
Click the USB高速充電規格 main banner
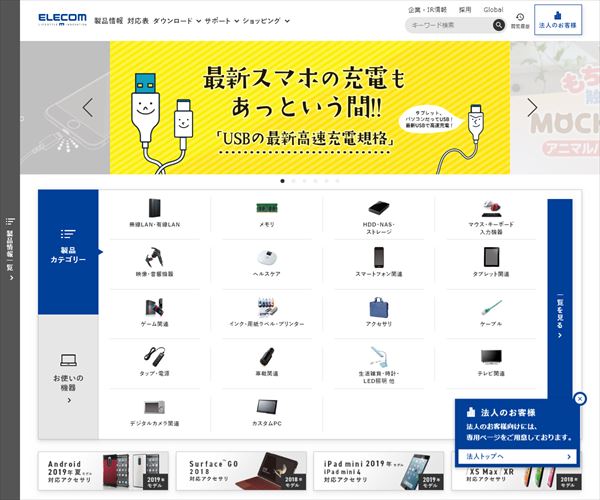(310, 107)
